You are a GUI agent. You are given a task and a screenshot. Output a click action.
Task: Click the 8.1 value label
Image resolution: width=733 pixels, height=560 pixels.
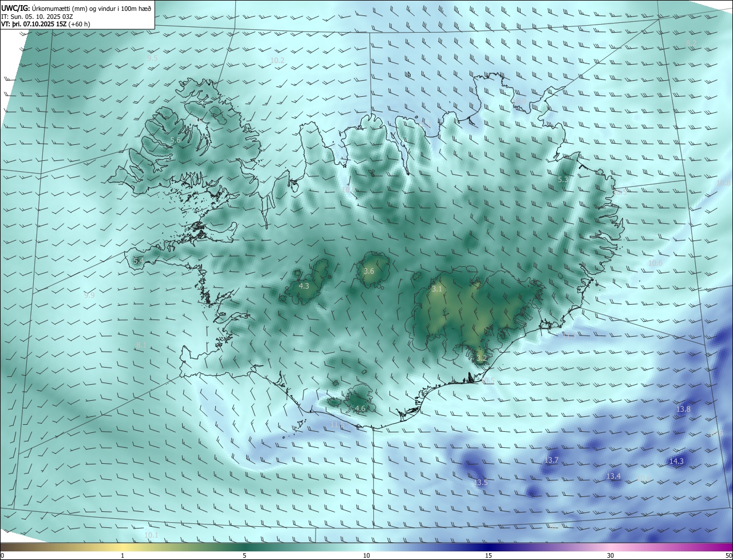pos(141,345)
